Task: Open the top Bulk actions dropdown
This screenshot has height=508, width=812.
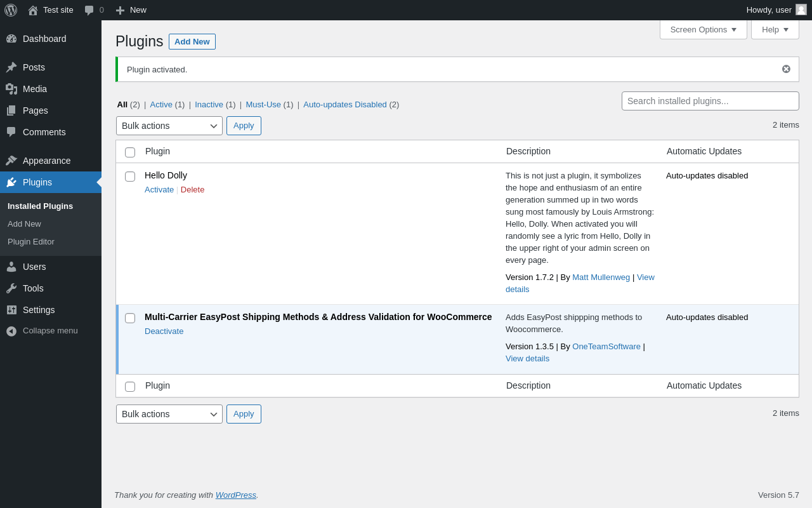Action: click(169, 126)
